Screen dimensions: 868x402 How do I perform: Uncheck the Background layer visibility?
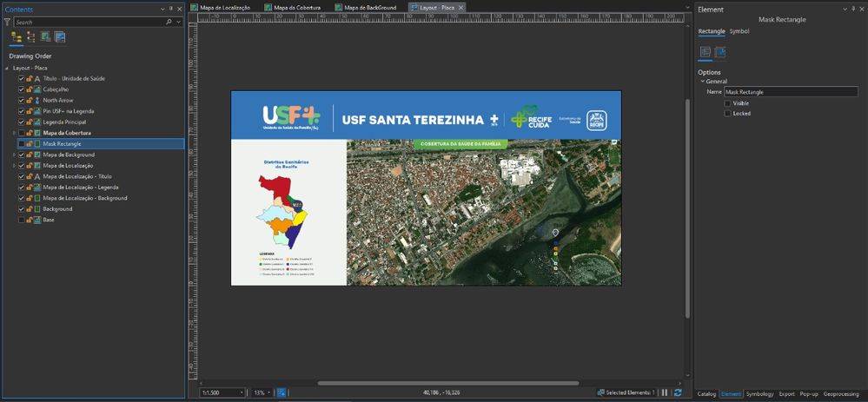22,209
